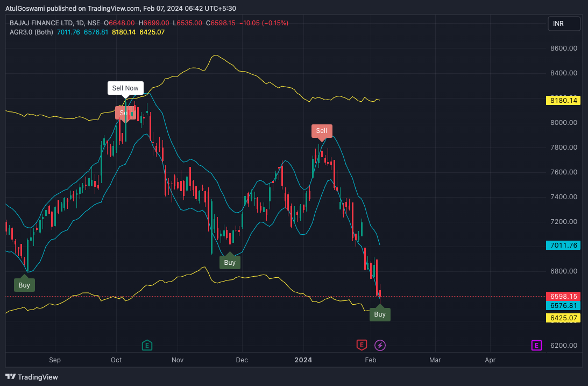This screenshot has height=386, width=588.
Task: Click the indicator value 7011.76 in the legend
Action: pyautogui.click(x=68, y=32)
